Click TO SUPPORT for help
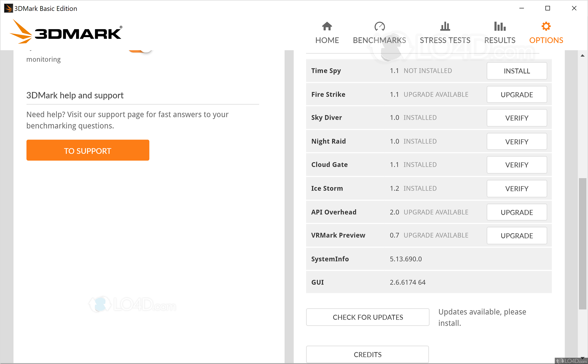 click(88, 150)
